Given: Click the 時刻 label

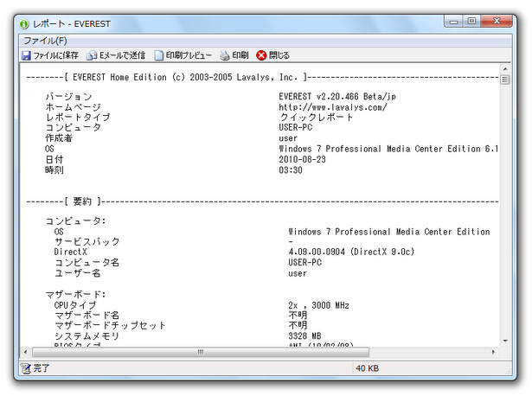Looking at the screenshot, I should [x=54, y=170].
